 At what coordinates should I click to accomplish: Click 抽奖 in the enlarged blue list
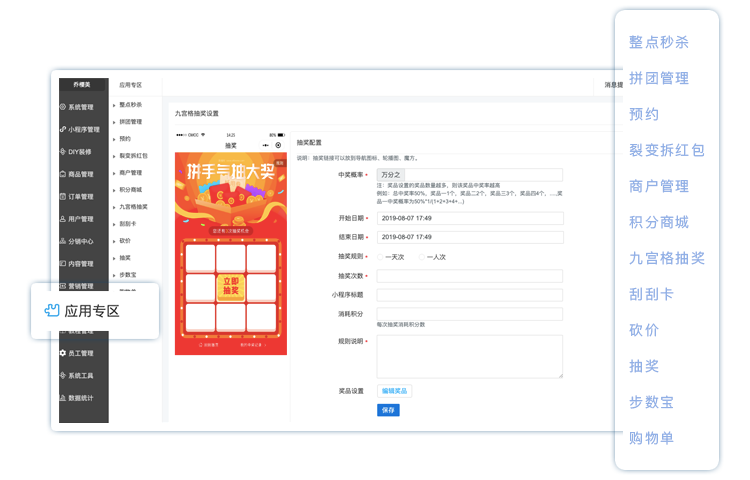point(644,366)
